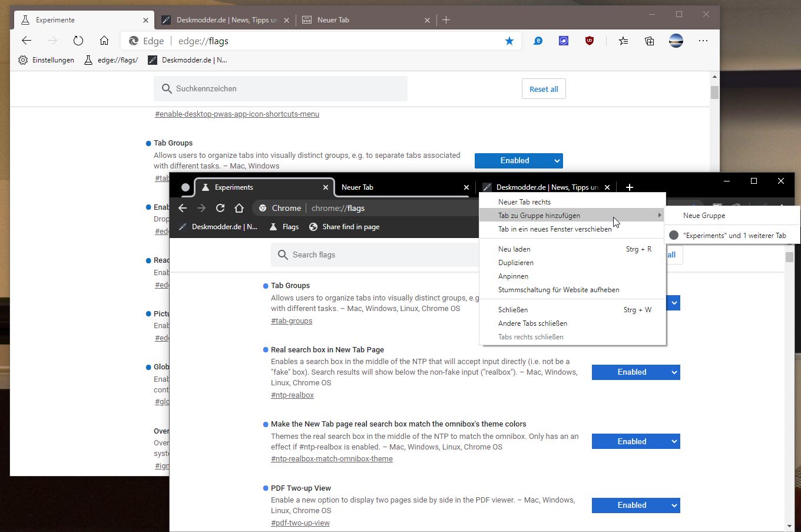Click the chrome://flags address bar in Chrome
The image size is (801, 532).
(365, 208)
